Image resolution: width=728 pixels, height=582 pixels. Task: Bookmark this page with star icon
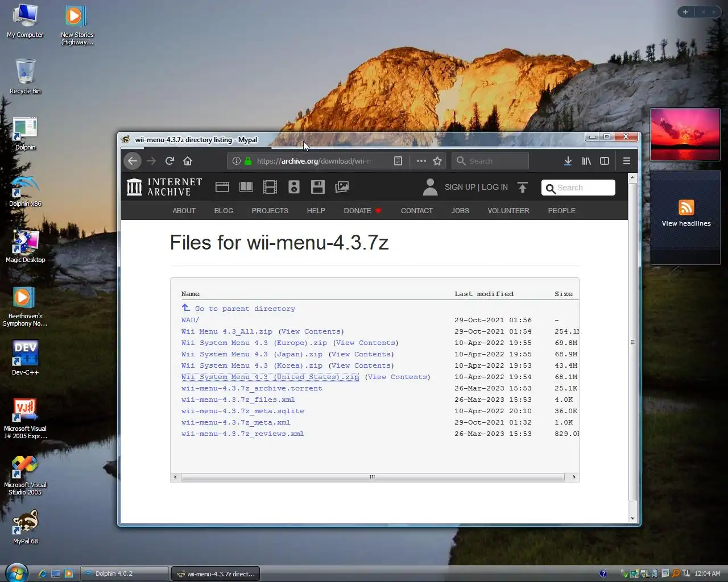[437, 161]
